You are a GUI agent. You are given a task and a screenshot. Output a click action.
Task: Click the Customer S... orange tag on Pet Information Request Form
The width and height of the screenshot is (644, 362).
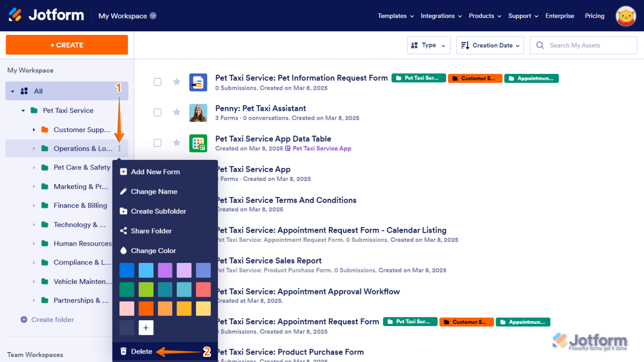click(x=475, y=78)
